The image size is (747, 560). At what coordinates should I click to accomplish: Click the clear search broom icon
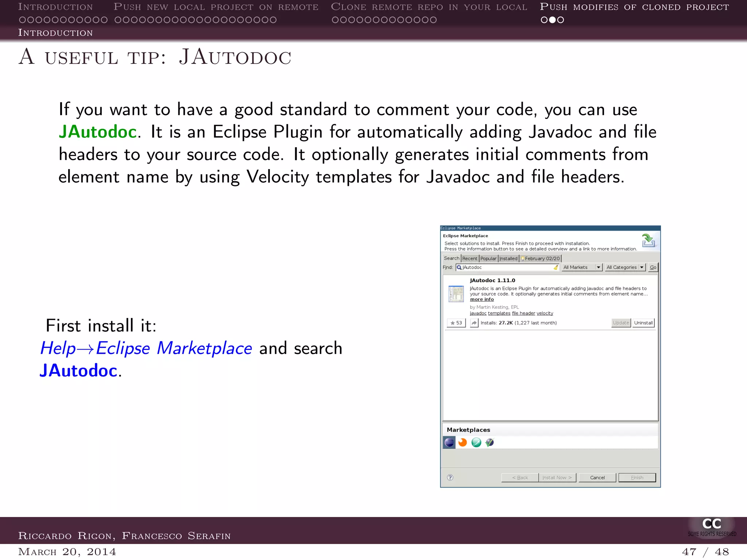pyautogui.click(x=556, y=267)
